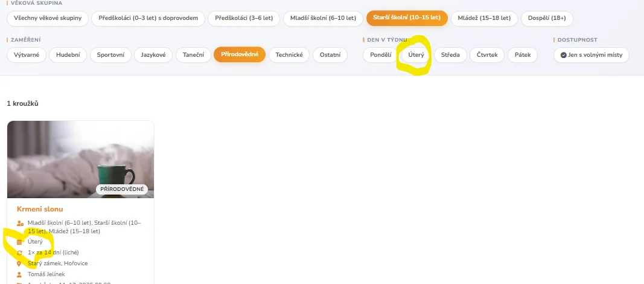The image size is (644, 284).
Task: Pick the 'Sportovní' focus chip
Action: click(x=110, y=54)
